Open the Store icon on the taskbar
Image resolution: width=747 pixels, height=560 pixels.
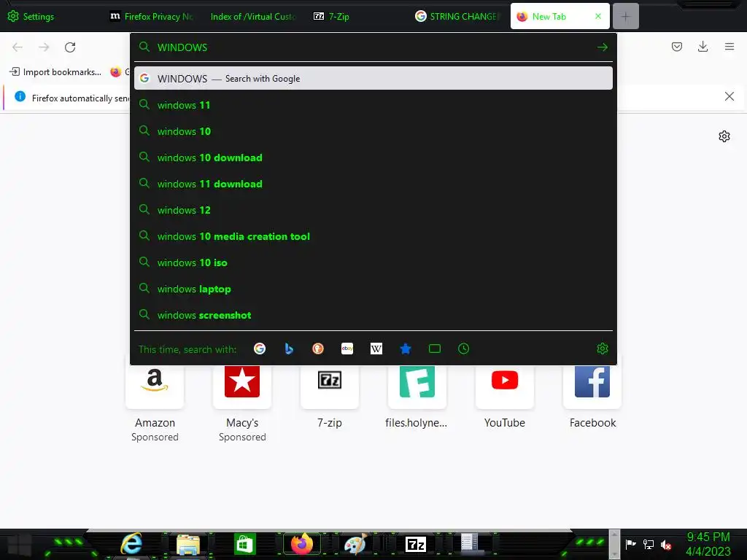[245, 545]
